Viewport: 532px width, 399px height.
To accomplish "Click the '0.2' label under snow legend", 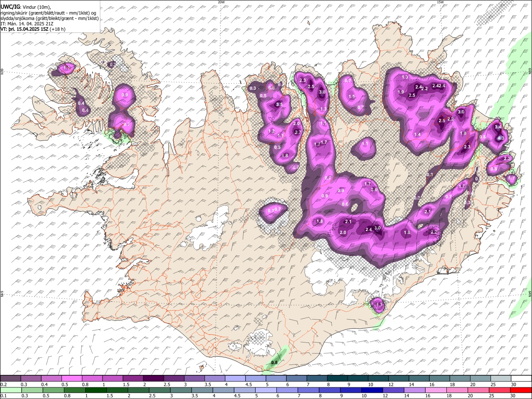I will [x=3, y=384].
